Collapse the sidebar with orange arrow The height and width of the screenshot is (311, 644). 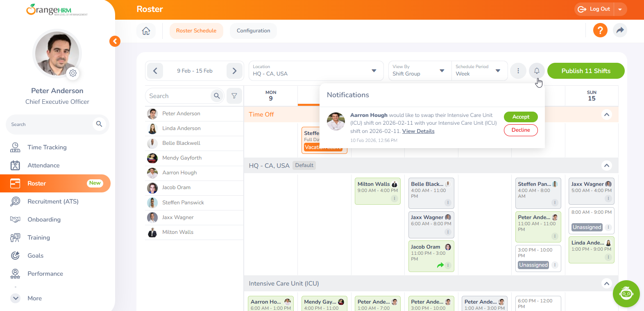click(x=115, y=41)
